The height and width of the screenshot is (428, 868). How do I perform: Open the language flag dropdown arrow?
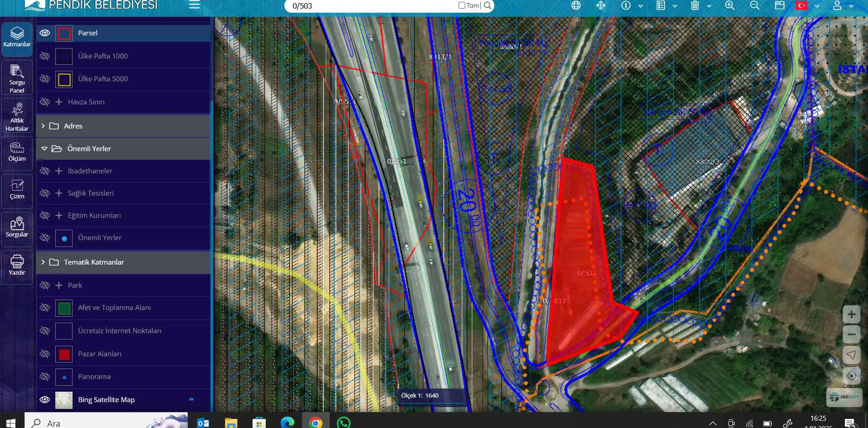817,6
